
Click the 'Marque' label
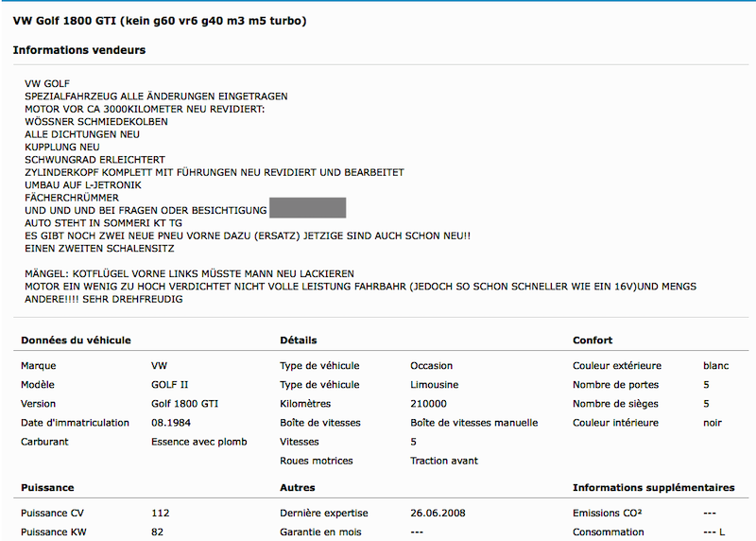tap(38, 366)
